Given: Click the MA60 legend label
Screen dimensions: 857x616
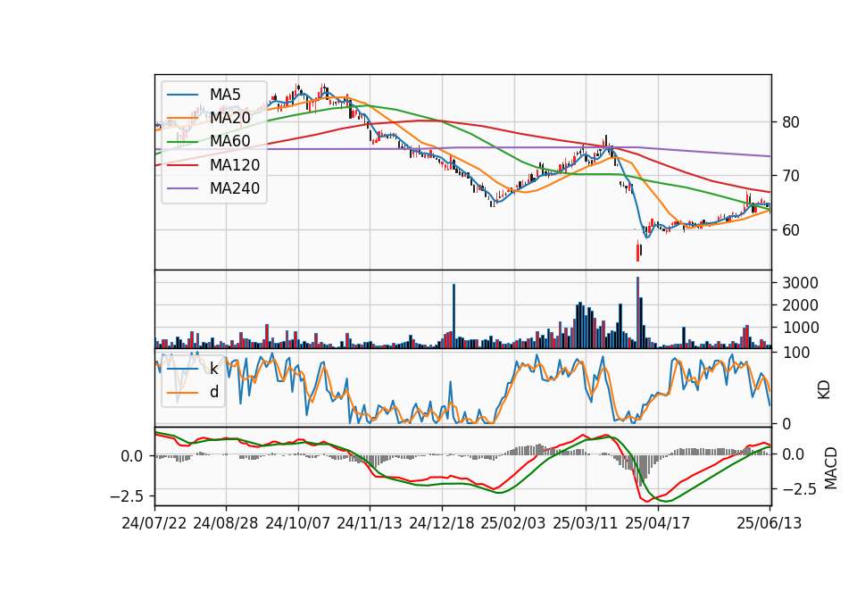Looking at the screenshot, I should coord(229,141).
